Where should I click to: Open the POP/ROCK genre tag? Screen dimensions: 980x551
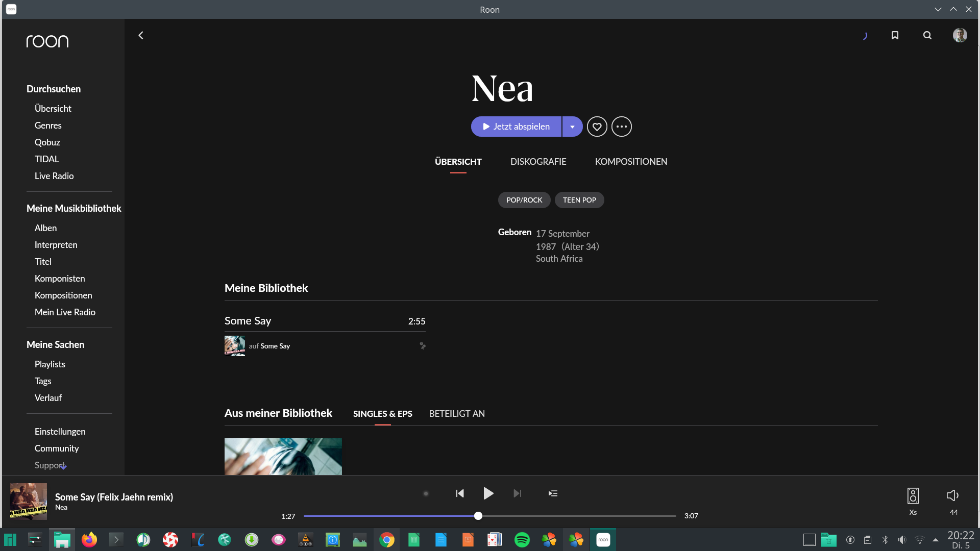pos(524,200)
